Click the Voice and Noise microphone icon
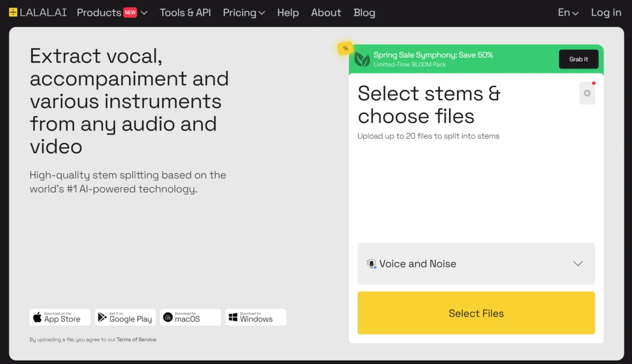This screenshot has height=364, width=632. pyautogui.click(x=371, y=264)
